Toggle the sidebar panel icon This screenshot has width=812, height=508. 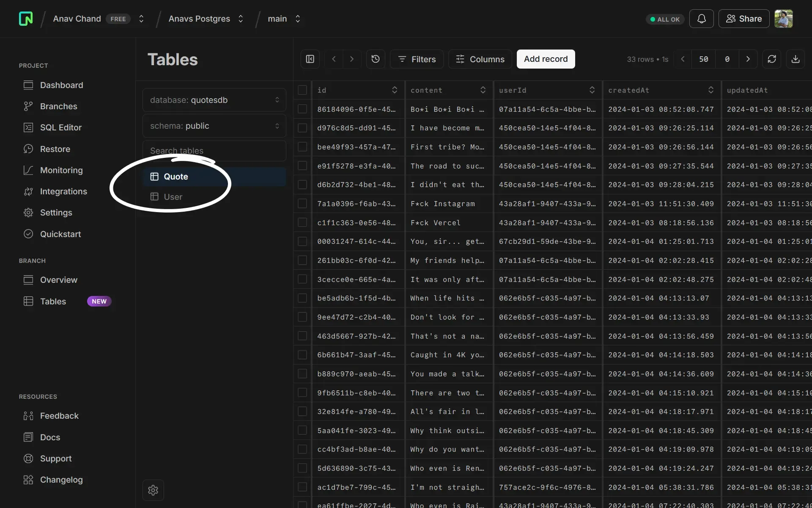coord(310,59)
